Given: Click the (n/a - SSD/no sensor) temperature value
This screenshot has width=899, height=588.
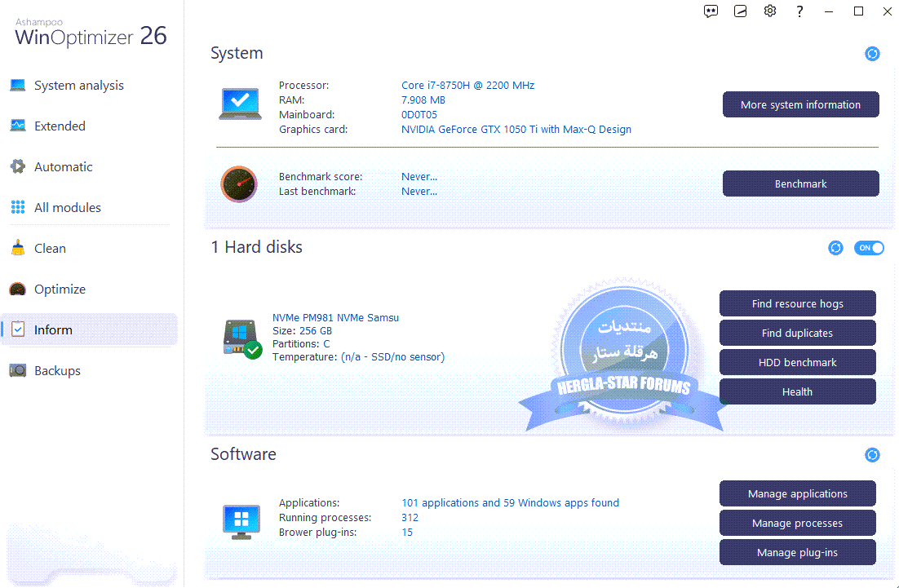Looking at the screenshot, I should click(392, 357).
